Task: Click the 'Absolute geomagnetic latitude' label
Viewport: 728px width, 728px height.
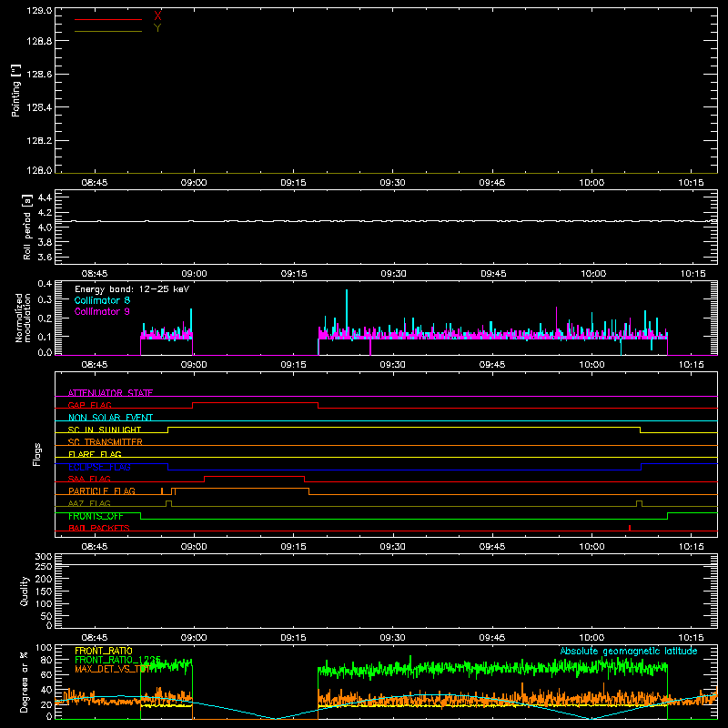Action: pyautogui.click(x=629, y=651)
